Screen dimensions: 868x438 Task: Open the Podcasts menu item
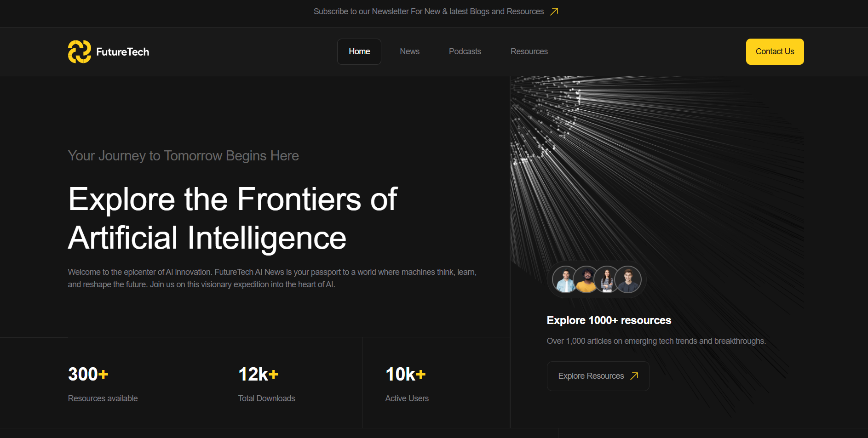coord(465,51)
